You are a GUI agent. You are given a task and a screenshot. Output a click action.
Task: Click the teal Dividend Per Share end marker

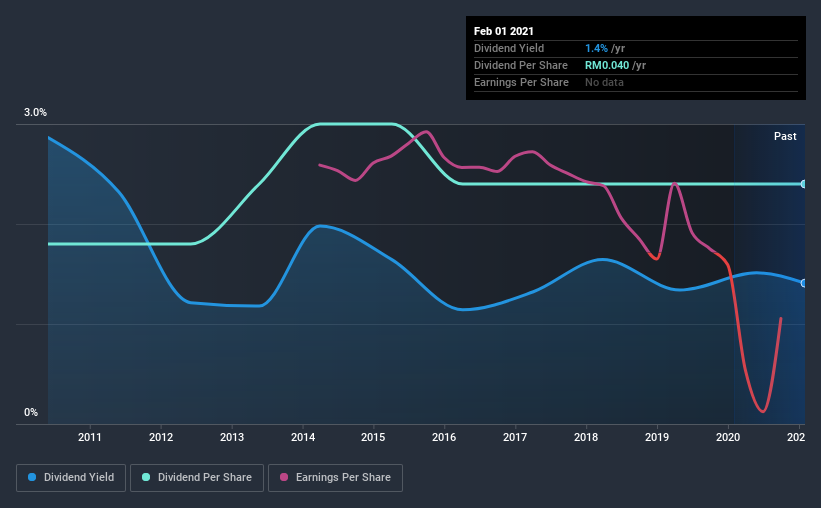[x=803, y=184]
